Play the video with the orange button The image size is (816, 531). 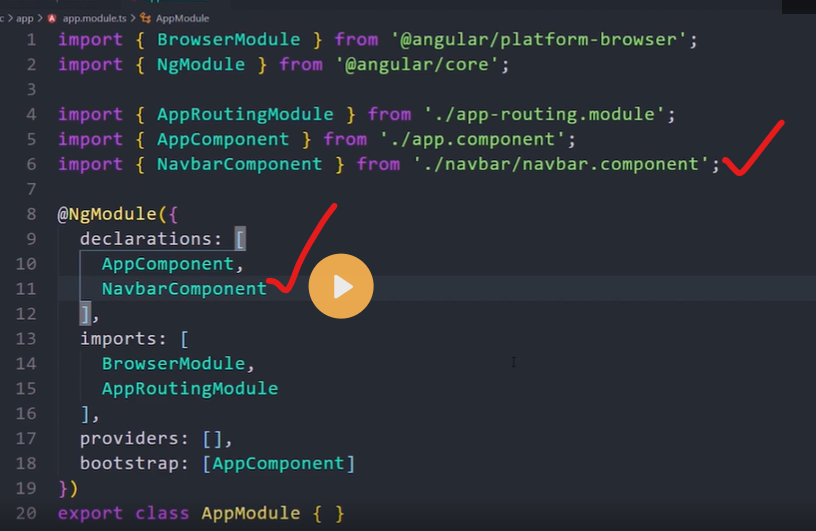tap(340, 287)
